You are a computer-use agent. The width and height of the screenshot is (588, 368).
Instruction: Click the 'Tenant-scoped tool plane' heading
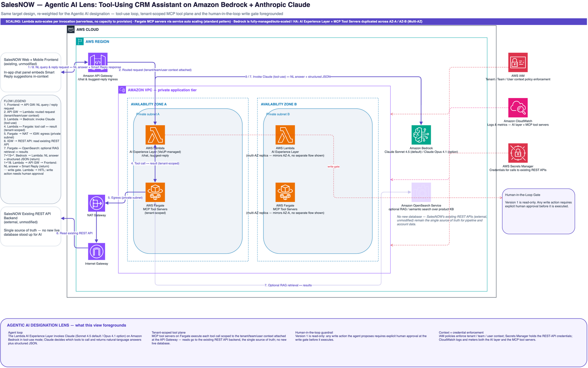(169, 333)
